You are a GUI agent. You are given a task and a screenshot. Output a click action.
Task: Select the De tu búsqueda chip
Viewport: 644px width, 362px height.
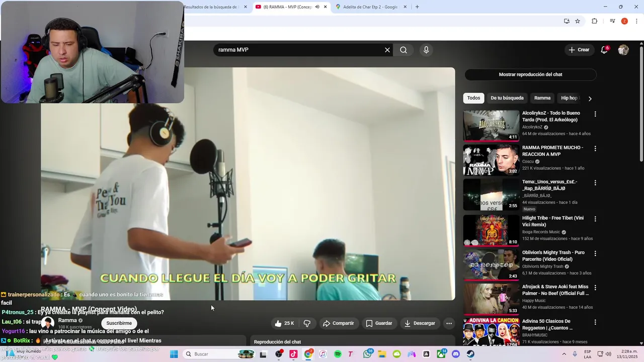pos(507,98)
